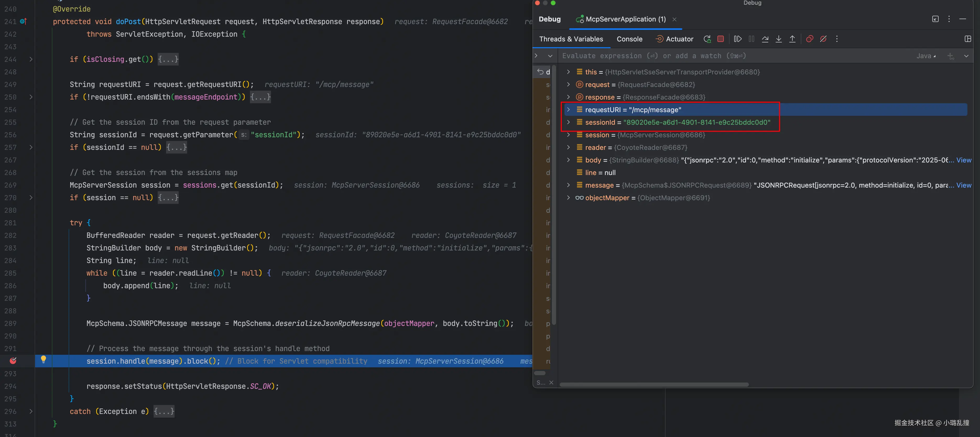Unfold the catch (Exception e) block

[31, 411]
